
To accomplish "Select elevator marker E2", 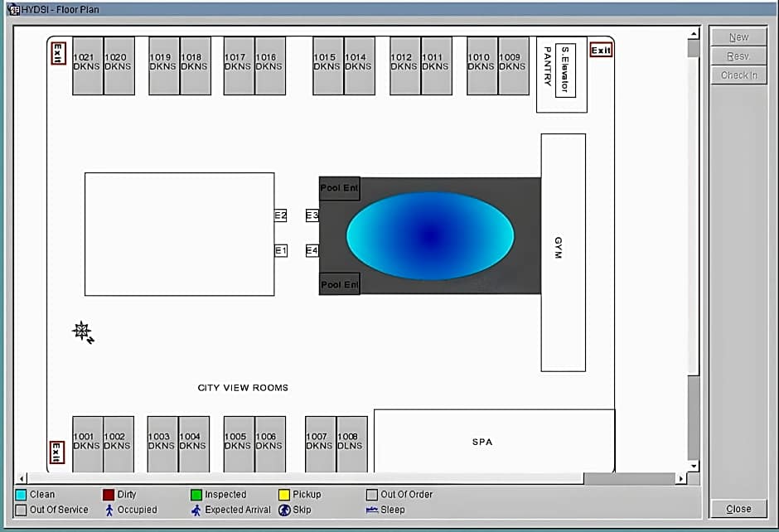I will point(280,215).
